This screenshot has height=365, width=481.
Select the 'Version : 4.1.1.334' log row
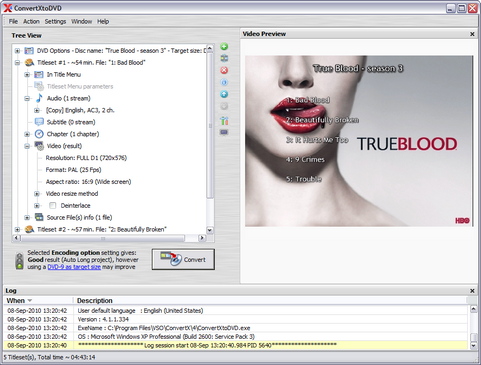click(236, 319)
